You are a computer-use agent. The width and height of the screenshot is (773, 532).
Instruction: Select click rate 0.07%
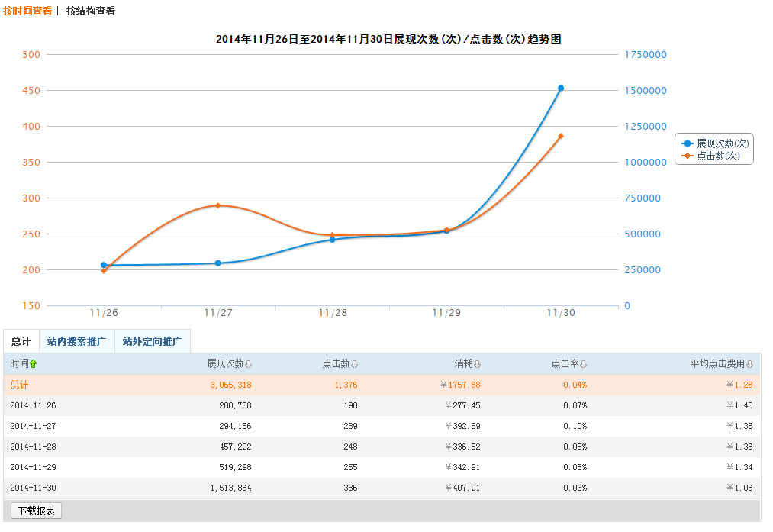click(575, 406)
